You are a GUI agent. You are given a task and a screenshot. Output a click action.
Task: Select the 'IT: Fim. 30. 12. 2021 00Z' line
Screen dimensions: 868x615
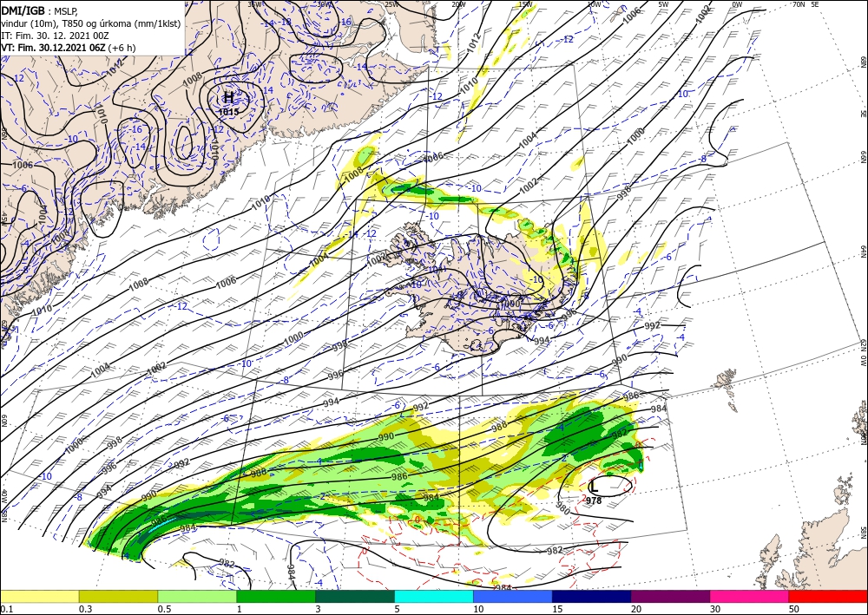53,35
